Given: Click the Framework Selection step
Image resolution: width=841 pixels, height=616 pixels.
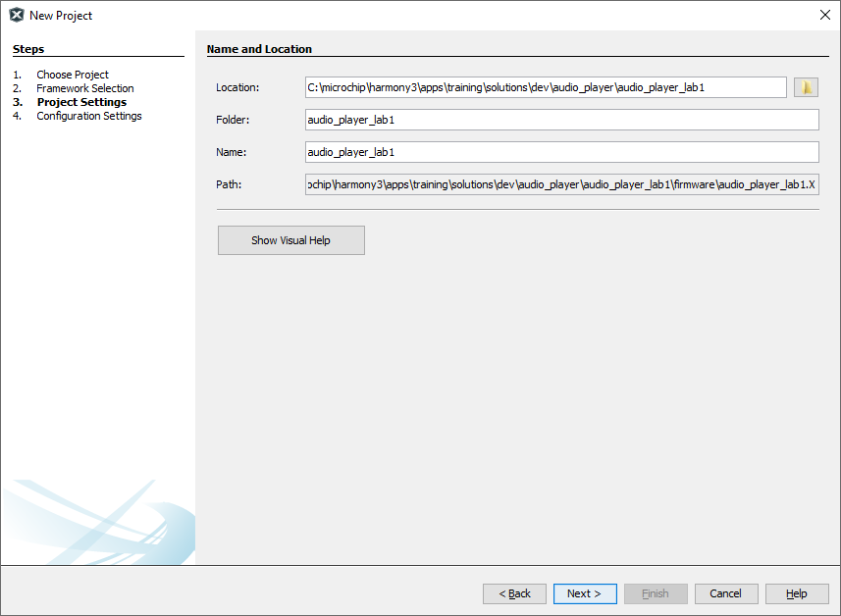Looking at the screenshot, I should coord(85,88).
